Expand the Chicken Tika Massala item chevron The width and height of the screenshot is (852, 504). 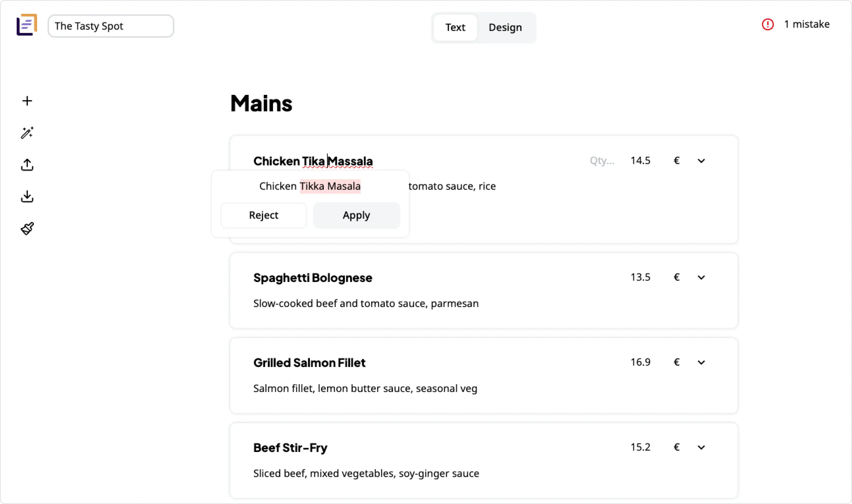(x=701, y=161)
